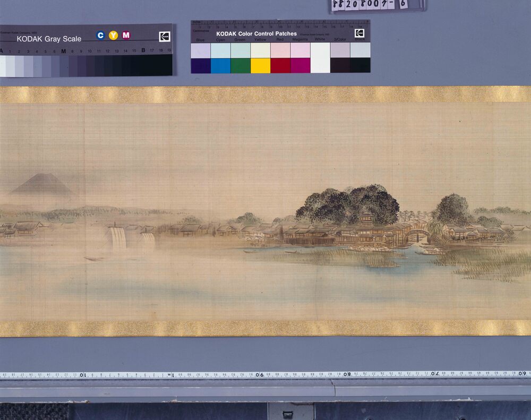Click the blue C circle on gray scale
This screenshot has height=420, width=531.
pos(100,35)
